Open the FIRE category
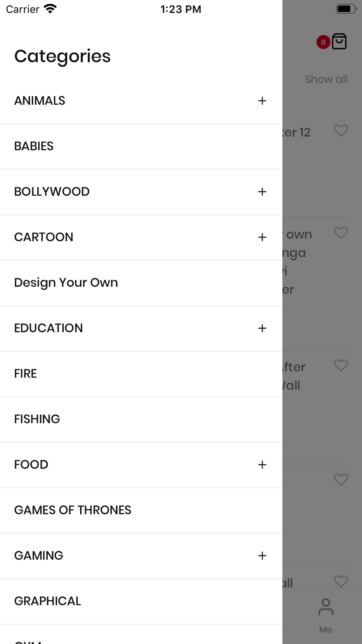 (141, 374)
